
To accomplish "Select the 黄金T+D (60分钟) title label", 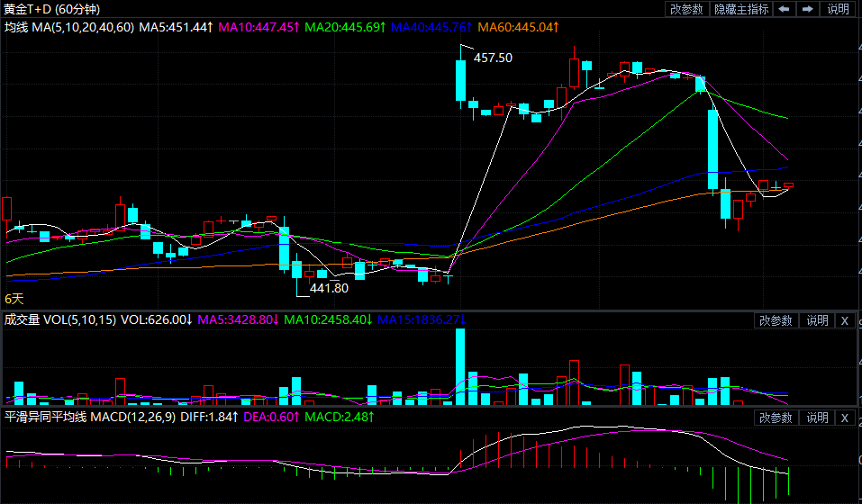I will pos(52,9).
